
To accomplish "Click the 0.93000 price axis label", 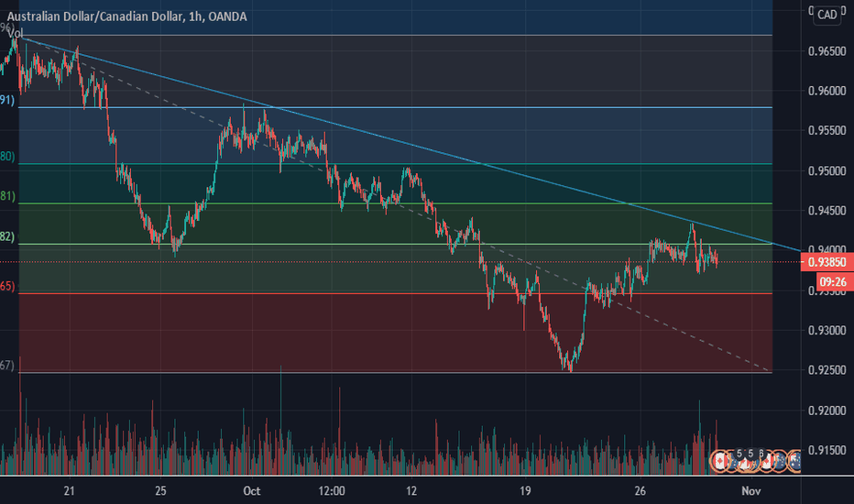I will (827, 330).
